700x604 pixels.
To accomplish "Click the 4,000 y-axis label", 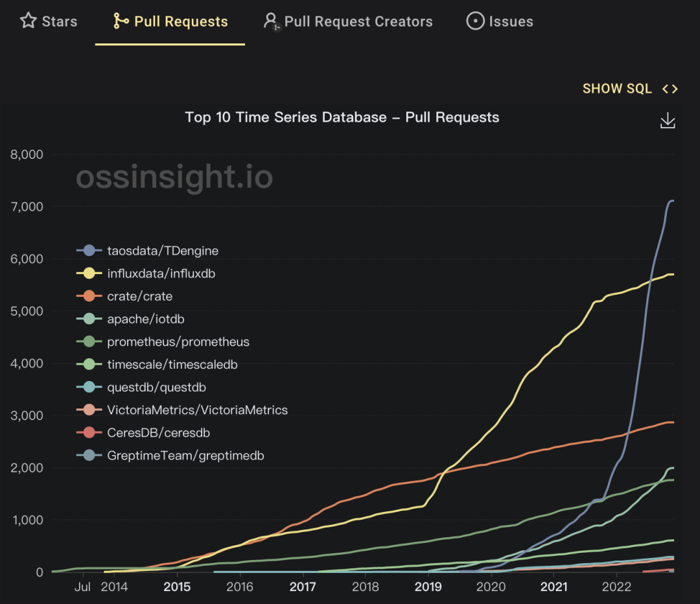I will click(x=27, y=364).
